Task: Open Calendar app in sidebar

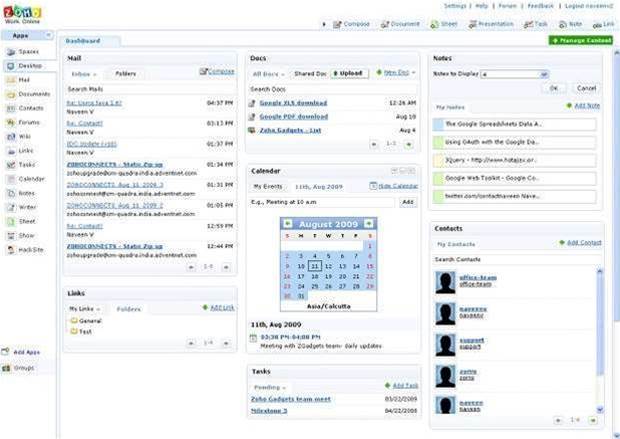Action: (x=26, y=179)
